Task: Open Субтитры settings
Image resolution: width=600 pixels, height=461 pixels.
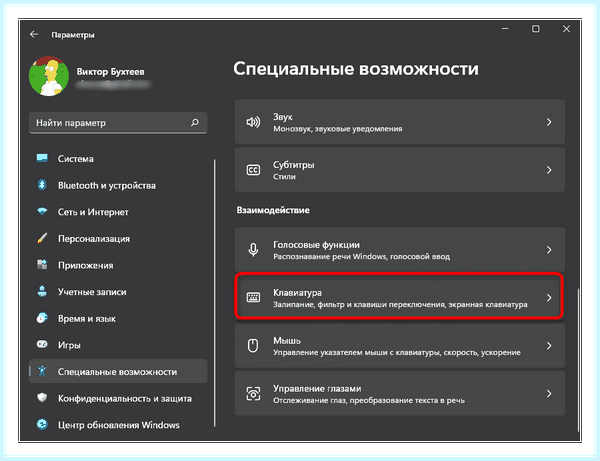Action: point(399,170)
